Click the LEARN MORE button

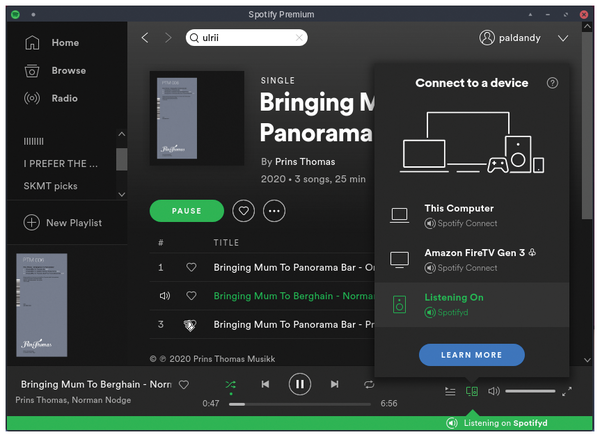click(x=472, y=355)
